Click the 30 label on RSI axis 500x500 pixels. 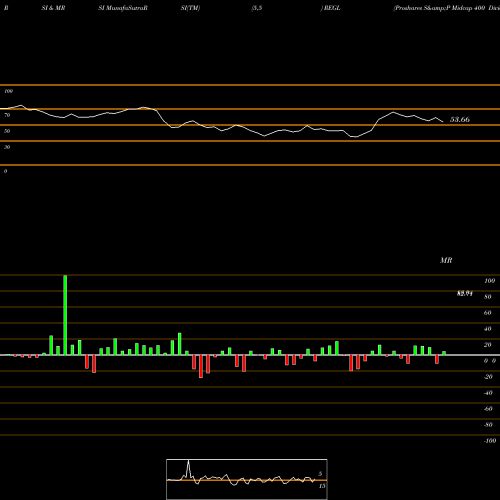point(7,147)
